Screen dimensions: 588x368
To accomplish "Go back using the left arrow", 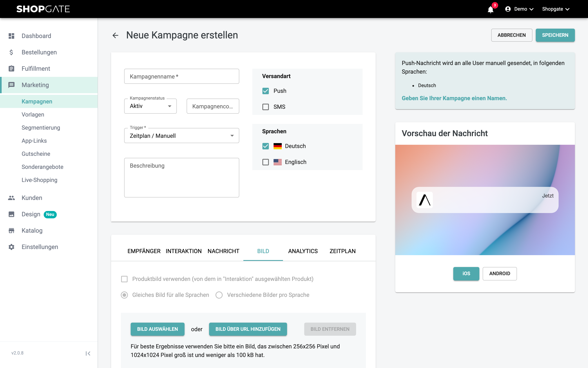I will [115, 35].
